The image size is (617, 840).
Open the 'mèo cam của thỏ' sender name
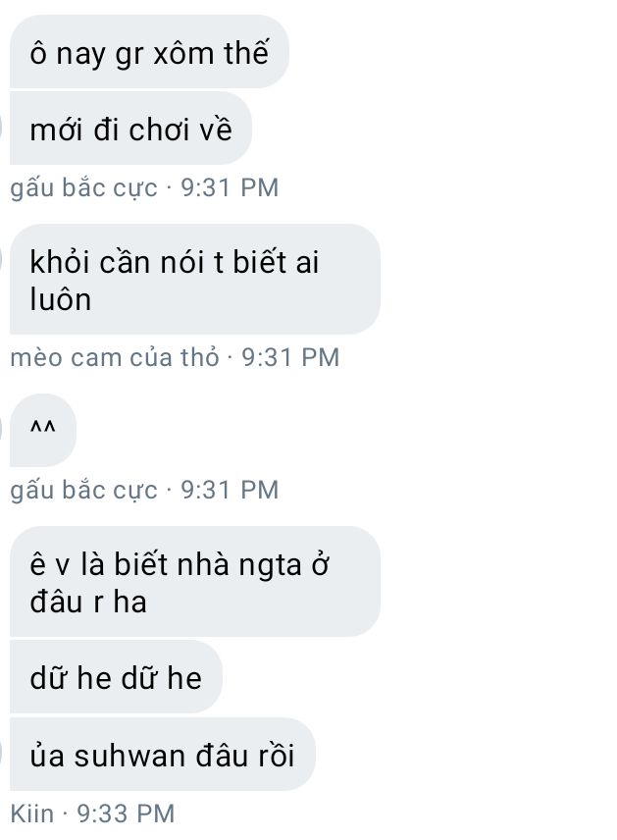point(115,357)
